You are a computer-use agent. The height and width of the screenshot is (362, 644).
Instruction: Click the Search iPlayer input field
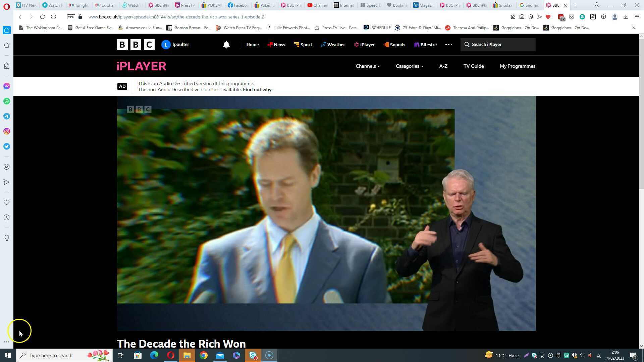coord(501,45)
